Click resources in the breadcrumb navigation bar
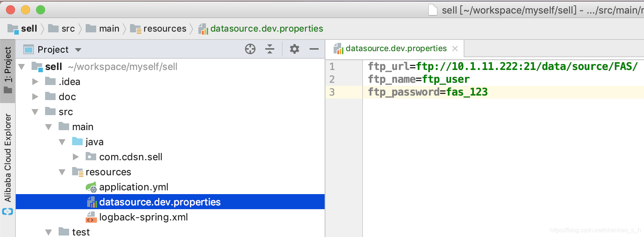This screenshot has height=237, width=644. (165, 29)
